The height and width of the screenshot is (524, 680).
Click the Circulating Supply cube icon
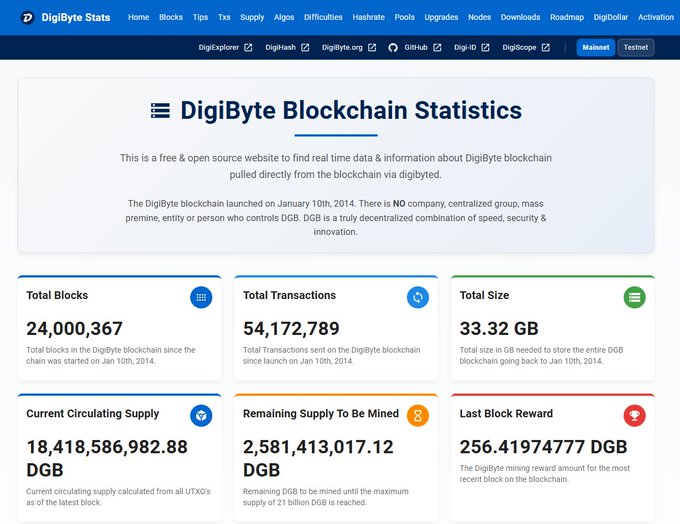click(201, 416)
